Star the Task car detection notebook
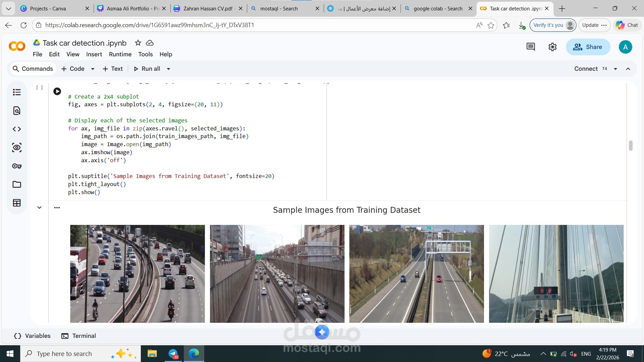The image size is (644, 362). [138, 43]
